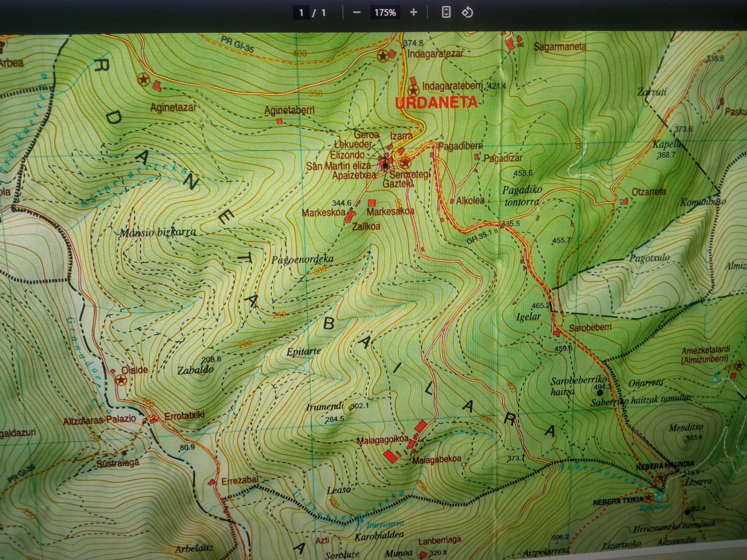This screenshot has width=747, height=560.
Task: Click the Aginetaberri label
Action: click(289, 110)
